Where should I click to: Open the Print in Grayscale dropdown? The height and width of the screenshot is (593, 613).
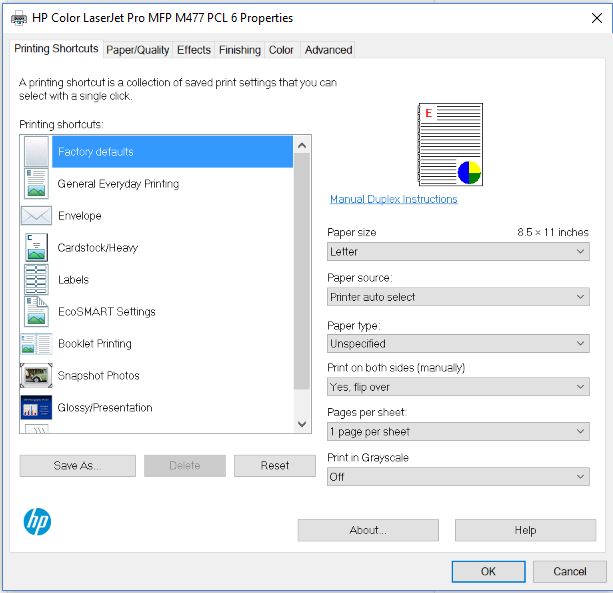(458, 477)
